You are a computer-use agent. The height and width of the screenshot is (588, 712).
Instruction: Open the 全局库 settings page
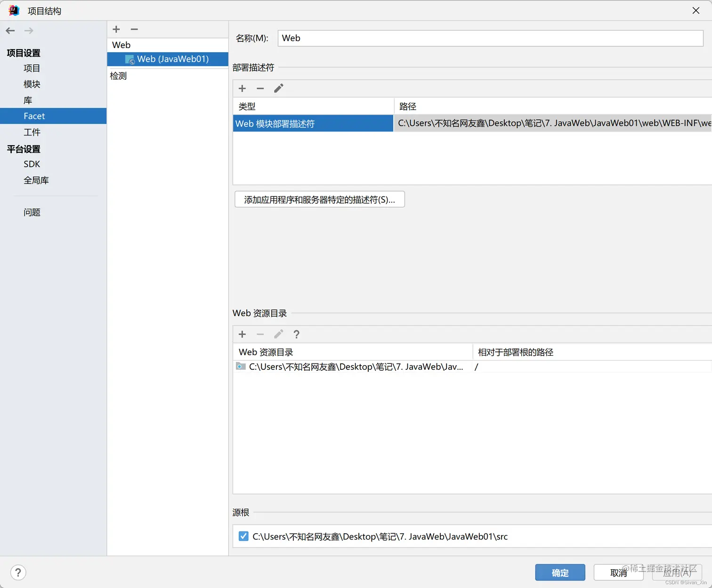pyautogui.click(x=36, y=180)
